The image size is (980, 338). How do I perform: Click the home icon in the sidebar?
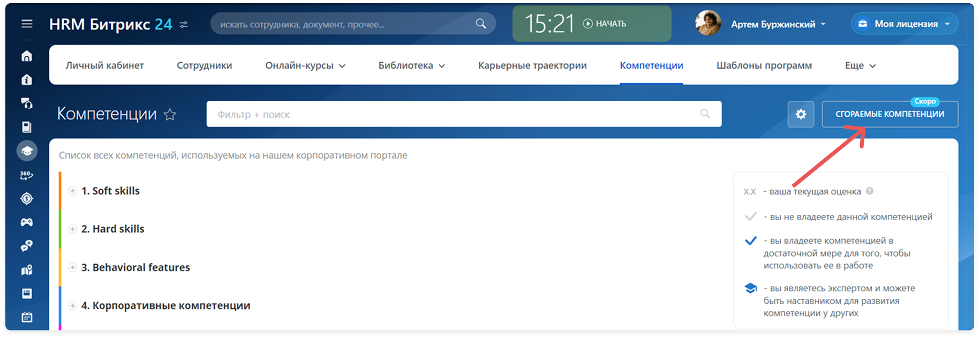pyautogui.click(x=27, y=56)
